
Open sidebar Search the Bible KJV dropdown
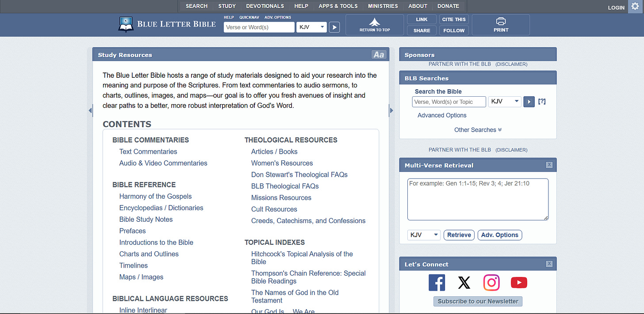[505, 102]
